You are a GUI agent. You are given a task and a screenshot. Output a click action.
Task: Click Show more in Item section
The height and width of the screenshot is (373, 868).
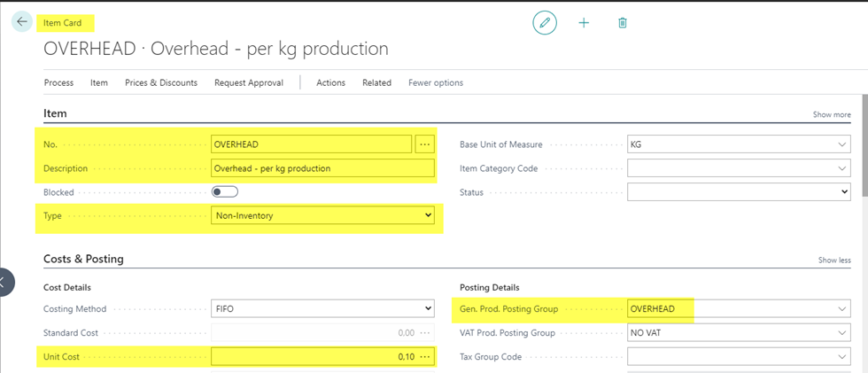point(831,114)
